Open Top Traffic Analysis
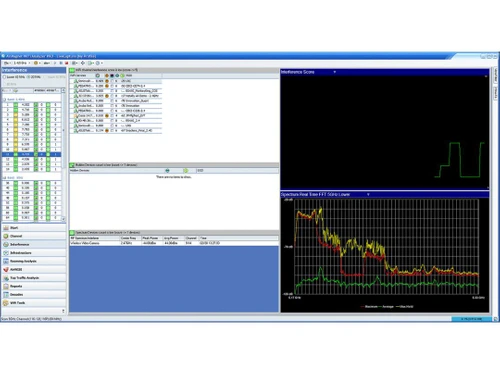 (34, 278)
